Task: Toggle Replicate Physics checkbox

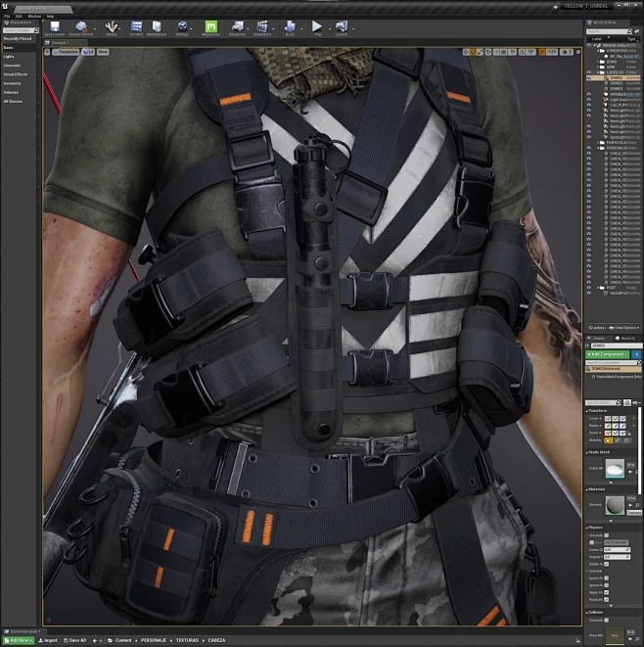Action: pos(607,600)
